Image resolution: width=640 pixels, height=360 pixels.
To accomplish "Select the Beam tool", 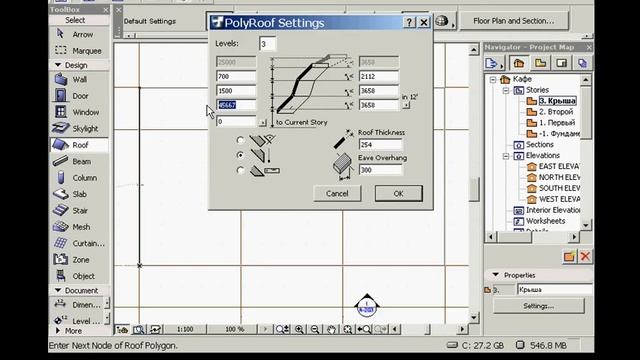I will click(x=79, y=161).
